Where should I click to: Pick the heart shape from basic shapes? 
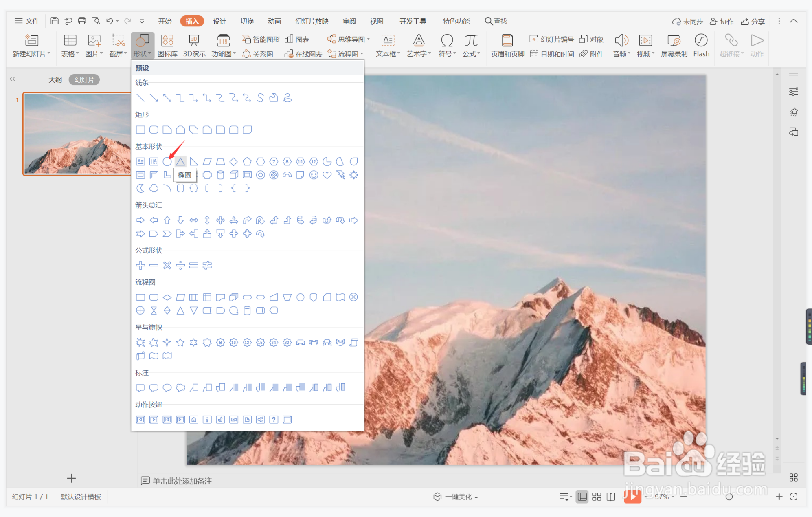pyautogui.click(x=327, y=175)
